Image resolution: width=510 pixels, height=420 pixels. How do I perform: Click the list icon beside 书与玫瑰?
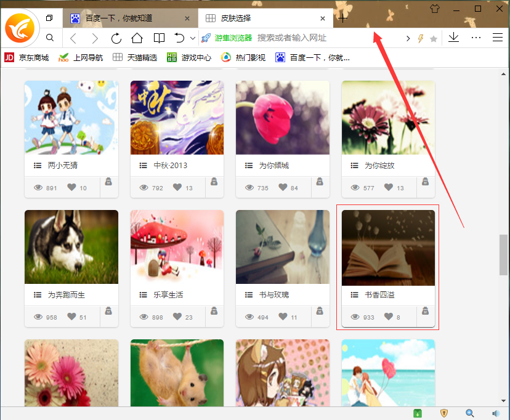coord(249,295)
